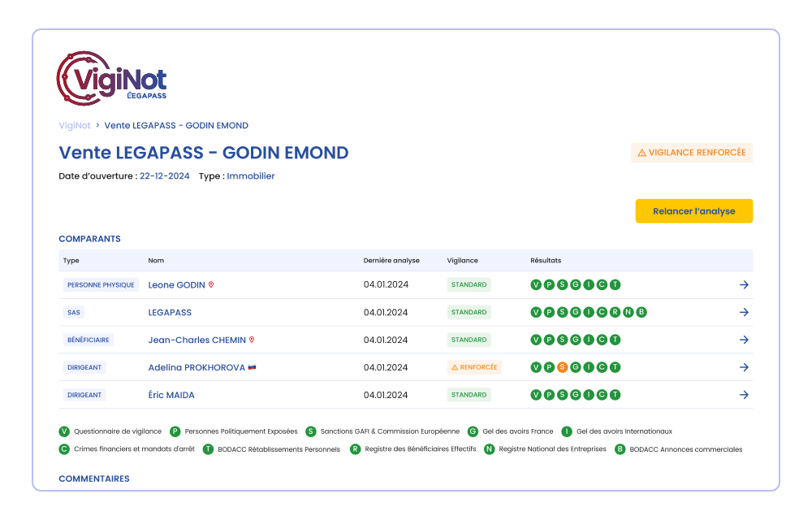Open LEGAPASS row details arrow
This screenshot has height=520, width=812.
(744, 313)
